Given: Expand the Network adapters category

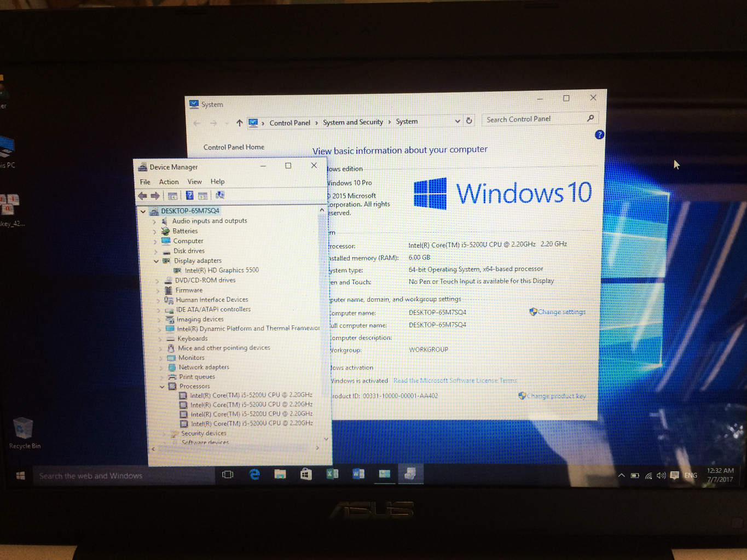Looking at the screenshot, I should click(161, 368).
